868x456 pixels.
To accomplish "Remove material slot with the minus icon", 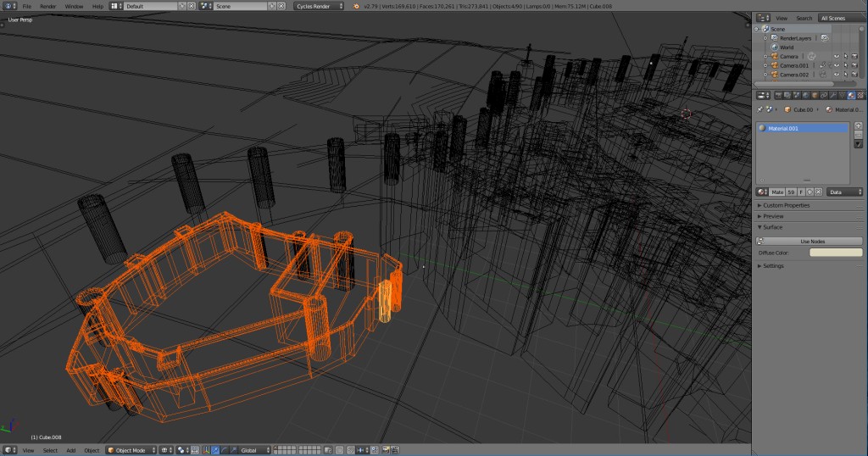I will pos(858,135).
